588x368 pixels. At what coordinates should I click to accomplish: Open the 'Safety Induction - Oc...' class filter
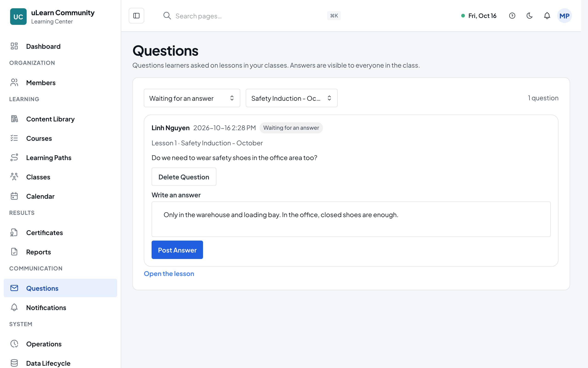pos(291,98)
